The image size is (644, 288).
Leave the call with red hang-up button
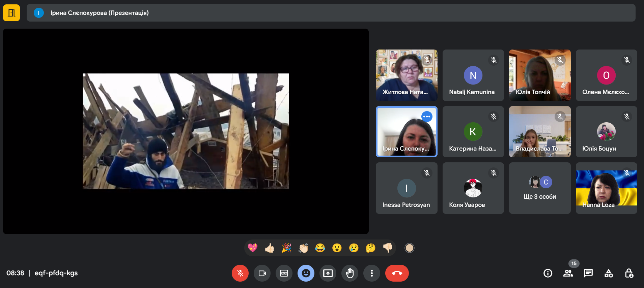397,273
